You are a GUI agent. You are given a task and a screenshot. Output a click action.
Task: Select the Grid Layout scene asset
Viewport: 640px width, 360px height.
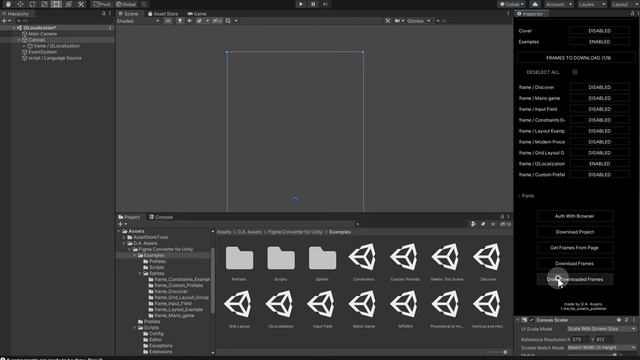point(238,304)
